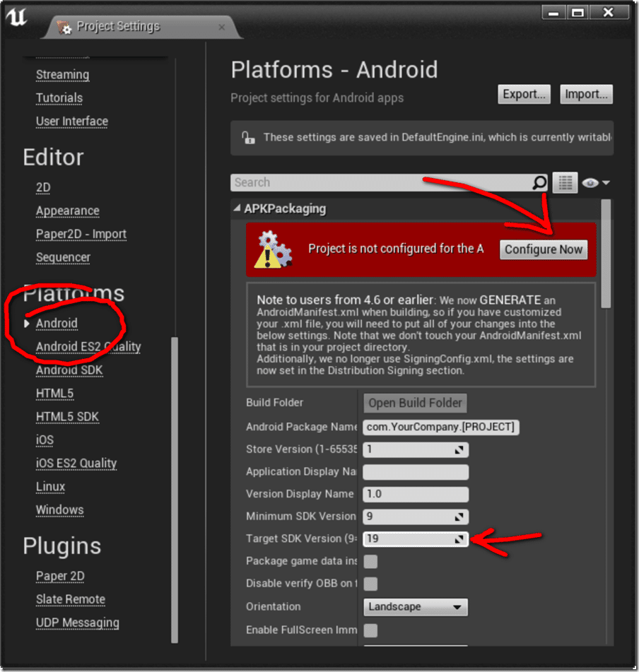Click the Orientation label
This screenshot has width=639, height=672.
[274, 607]
